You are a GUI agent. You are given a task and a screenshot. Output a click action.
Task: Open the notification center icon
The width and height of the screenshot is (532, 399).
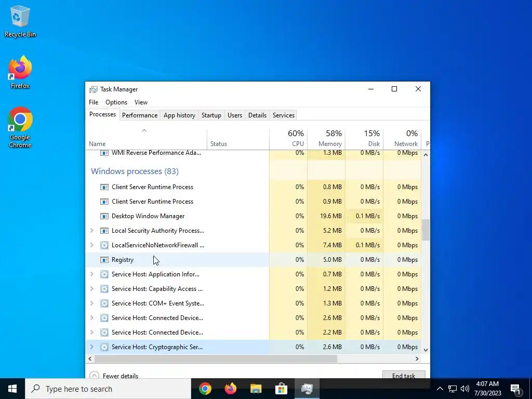point(515,389)
